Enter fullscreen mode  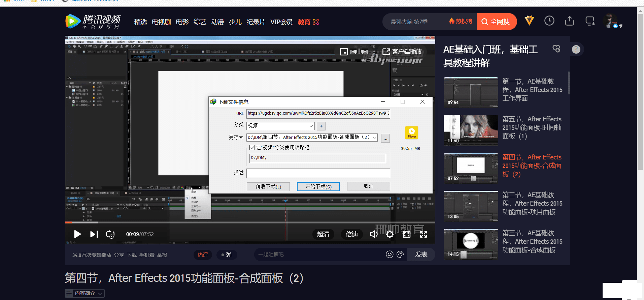[423, 234]
